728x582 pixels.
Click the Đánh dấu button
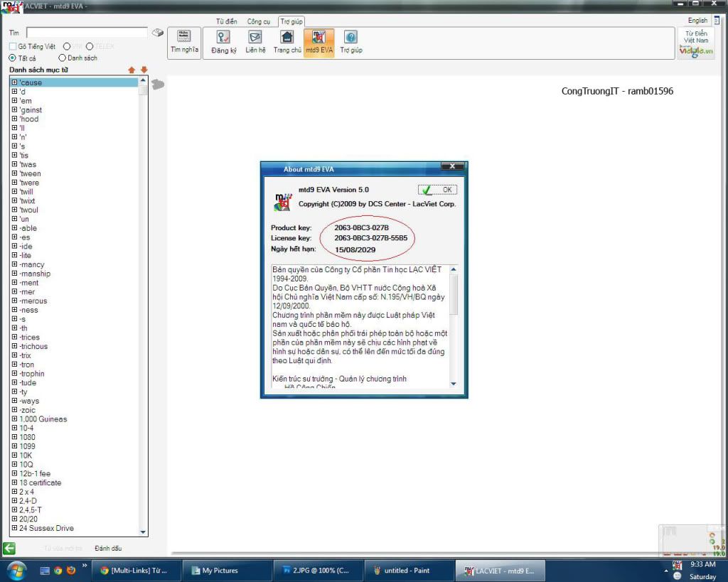(x=108, y=548)
